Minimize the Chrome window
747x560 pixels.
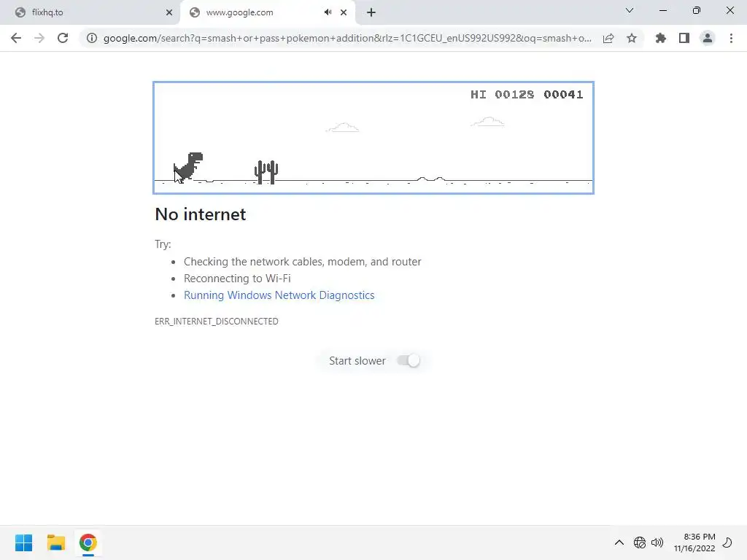point(662,10)
